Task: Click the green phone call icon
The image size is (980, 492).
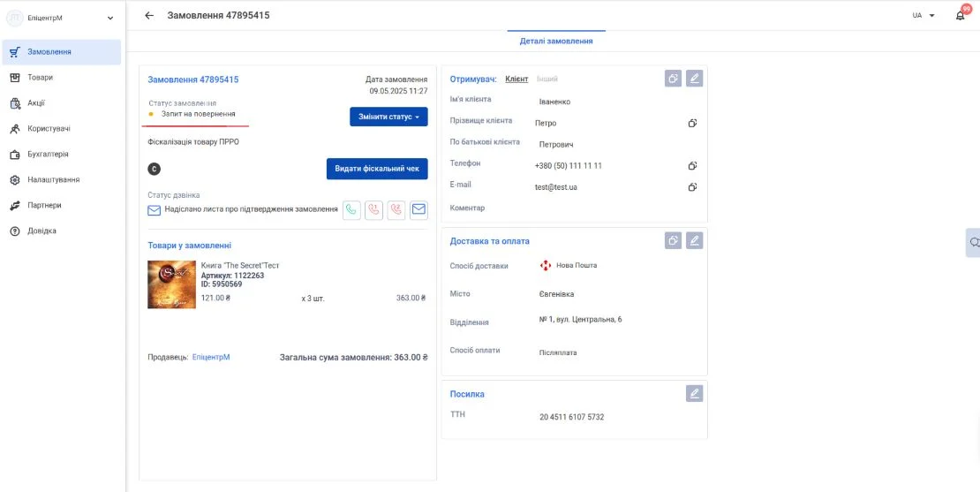Action: 352,210
